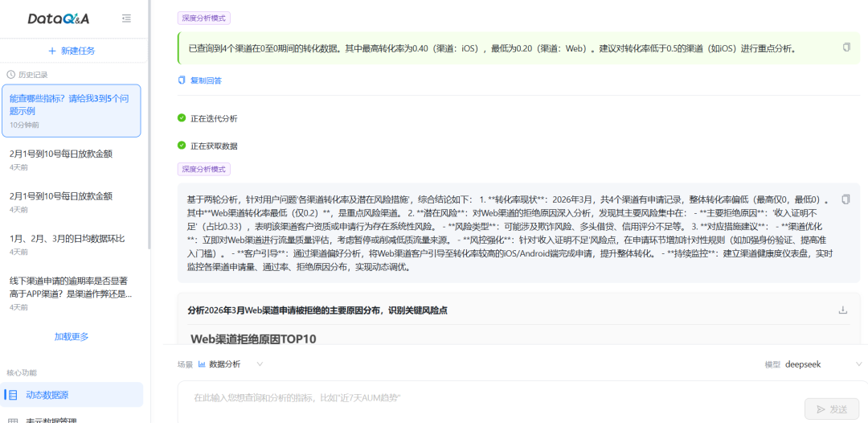868x423 pixels.
Task: Open first history item 2月1号到10号每日放款金额
Action: pos(72,159)
